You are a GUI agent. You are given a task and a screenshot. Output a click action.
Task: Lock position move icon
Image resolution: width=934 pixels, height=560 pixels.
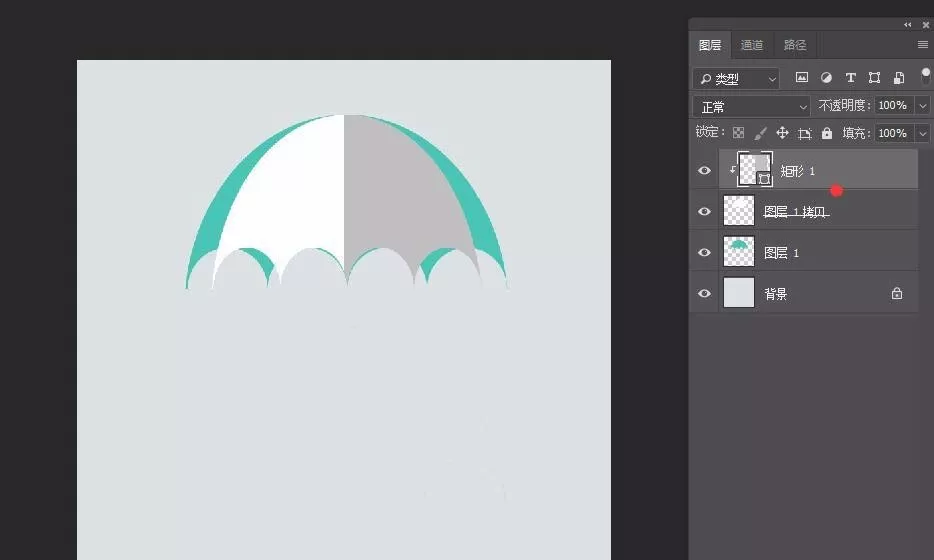tap(782, 133)
